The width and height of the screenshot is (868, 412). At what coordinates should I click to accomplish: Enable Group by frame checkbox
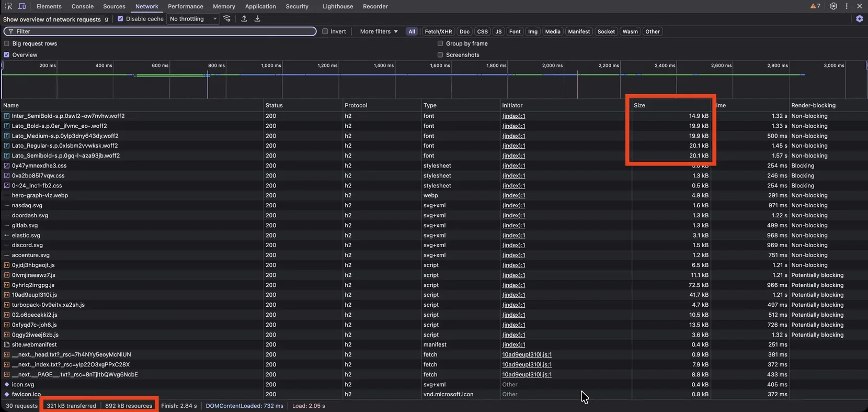(x=440, y=43)
